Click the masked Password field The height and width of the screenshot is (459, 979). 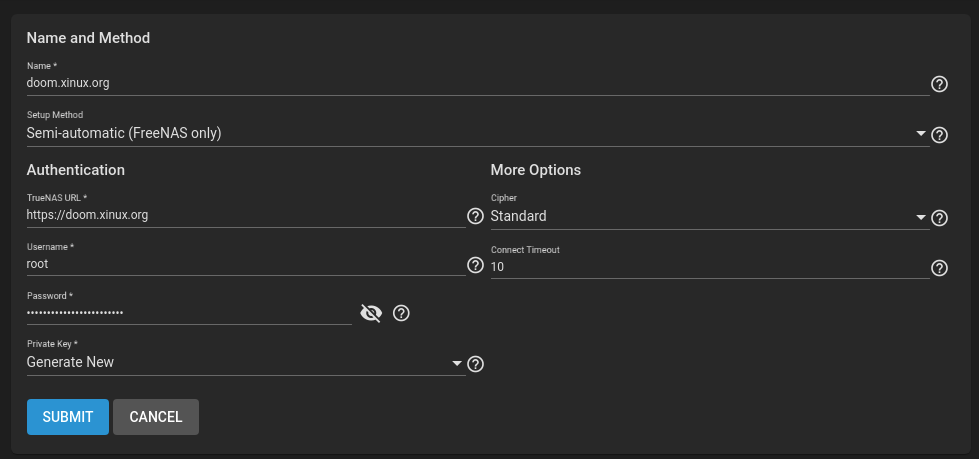click(x=188, y=313)
